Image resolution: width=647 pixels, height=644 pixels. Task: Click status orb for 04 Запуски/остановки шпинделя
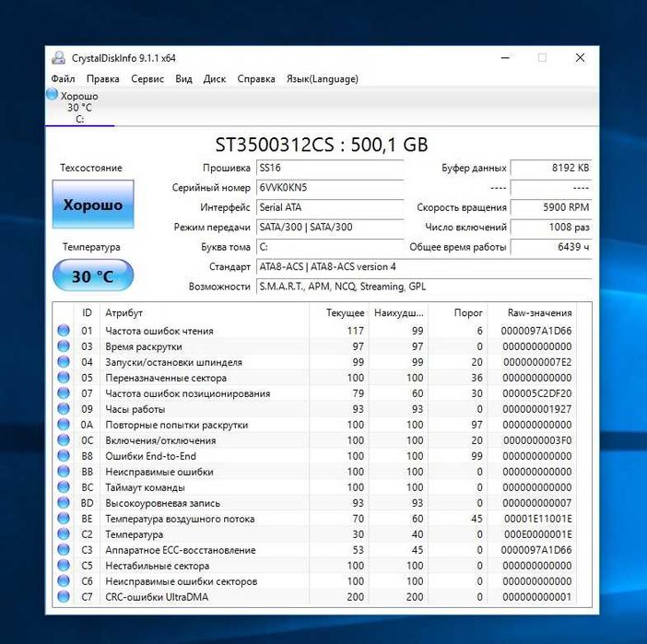tap(64, 362)
